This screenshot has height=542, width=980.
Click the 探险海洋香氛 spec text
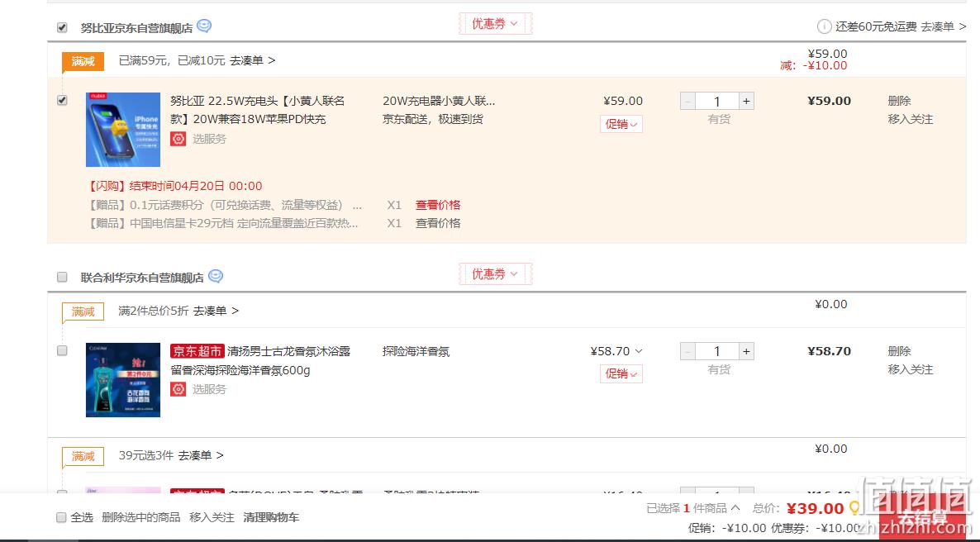coord(416,351)
